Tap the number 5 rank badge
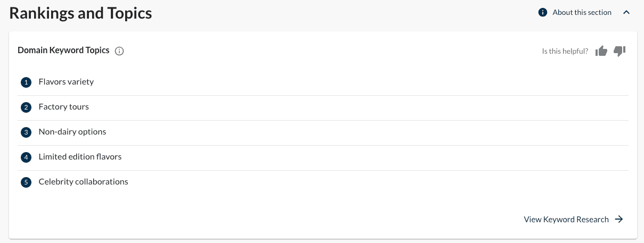This screenshot has width=644, height=243. pyautogui.click(x=26, y=182)
